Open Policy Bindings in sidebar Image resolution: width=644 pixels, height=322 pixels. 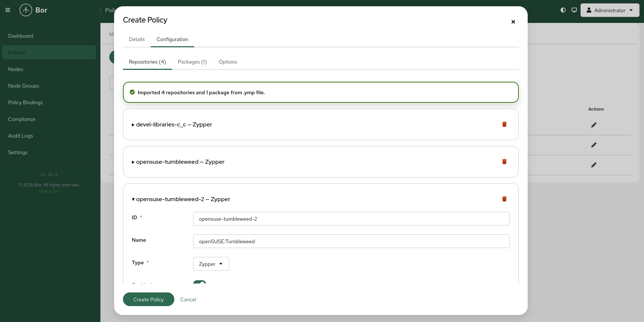(49, 102)
